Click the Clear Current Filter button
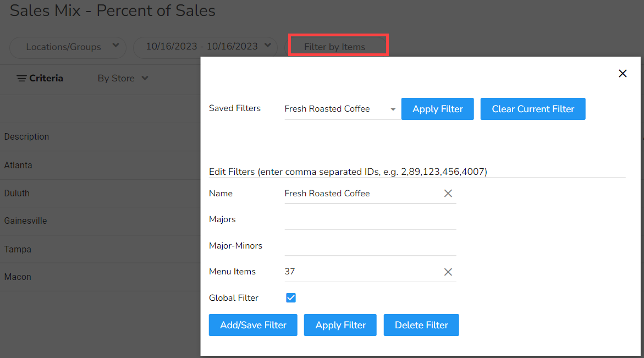644x358 pixels. [532, 109]
